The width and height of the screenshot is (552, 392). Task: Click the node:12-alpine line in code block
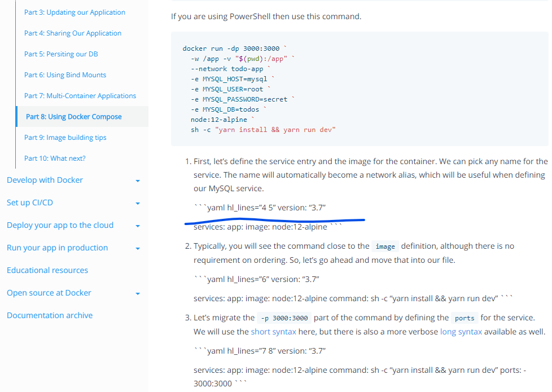[x=222, y=120]
